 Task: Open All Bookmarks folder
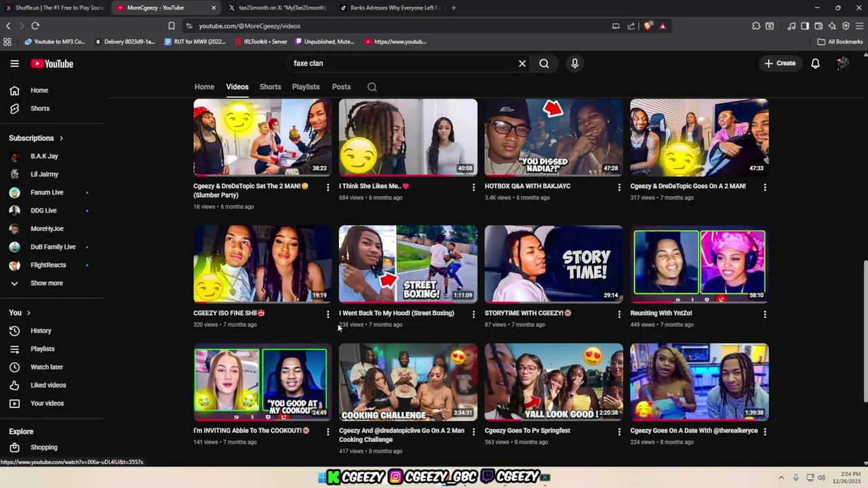coord(840,41)
